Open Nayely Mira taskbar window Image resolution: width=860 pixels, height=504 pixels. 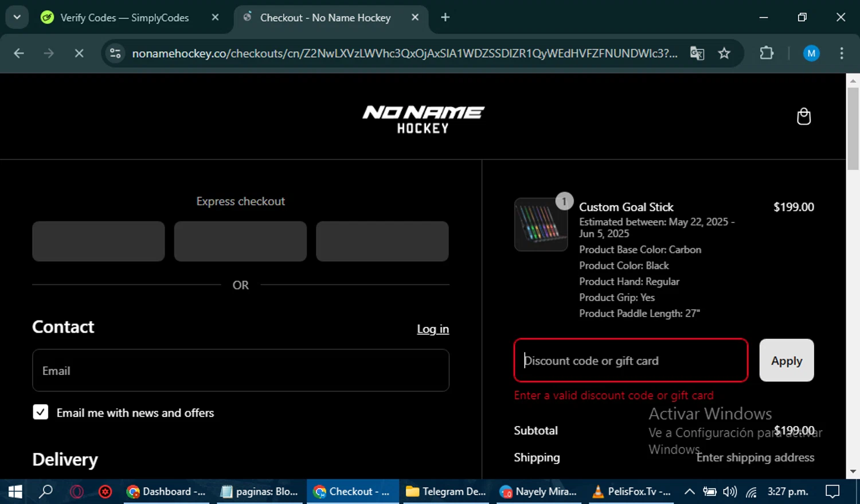tap(538, 491)
